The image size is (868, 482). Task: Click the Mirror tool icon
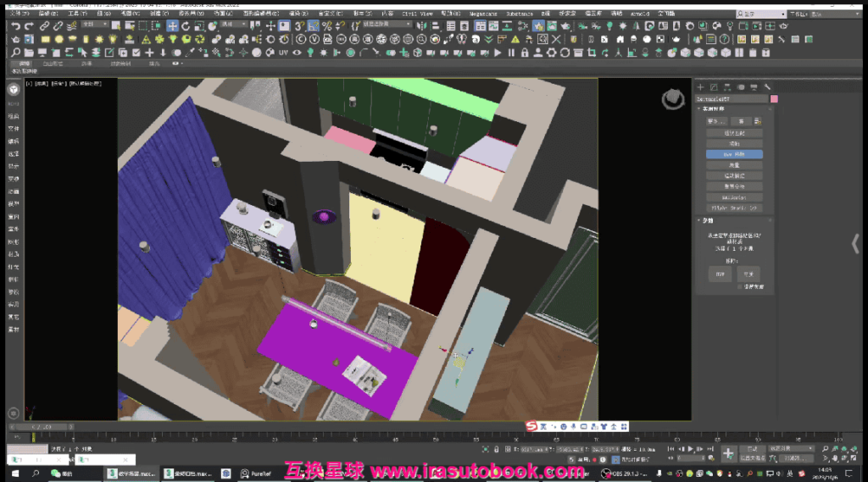click(422, 26)
